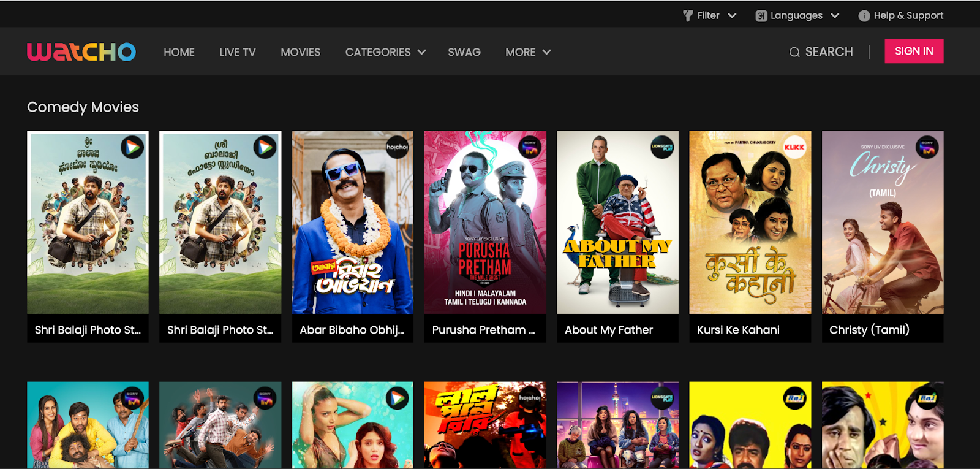
Task: Click the "Christy (Tamil)" title
Action: (x=869, y=330)
